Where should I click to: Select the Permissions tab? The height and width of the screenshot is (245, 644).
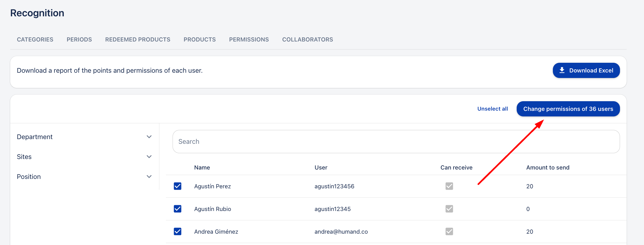point(249,40)
